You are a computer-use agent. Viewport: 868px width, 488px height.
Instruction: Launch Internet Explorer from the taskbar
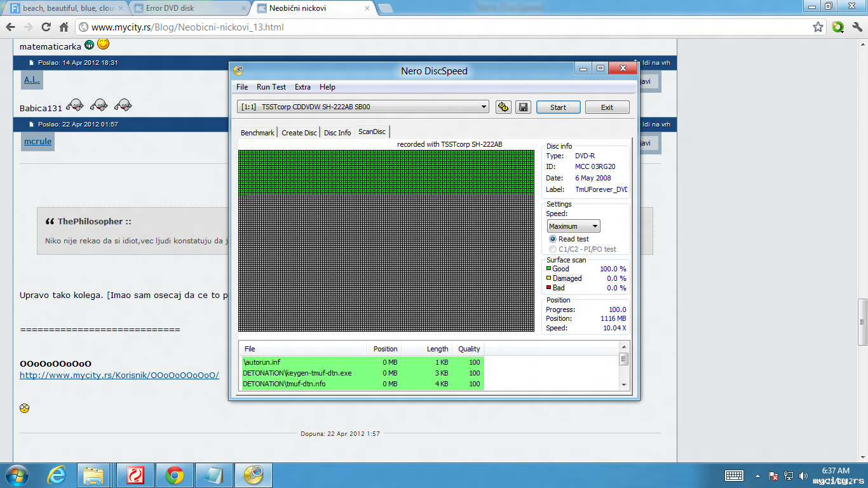(x=57, y=475)
